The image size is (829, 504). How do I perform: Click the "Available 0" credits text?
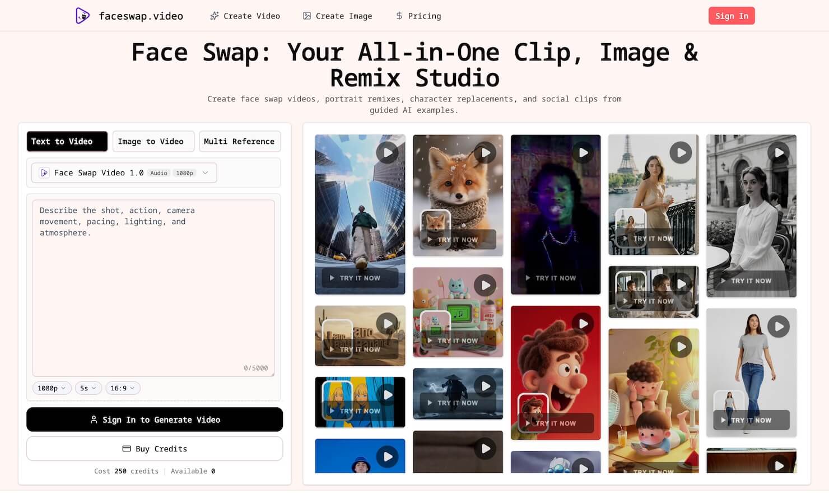193,471
